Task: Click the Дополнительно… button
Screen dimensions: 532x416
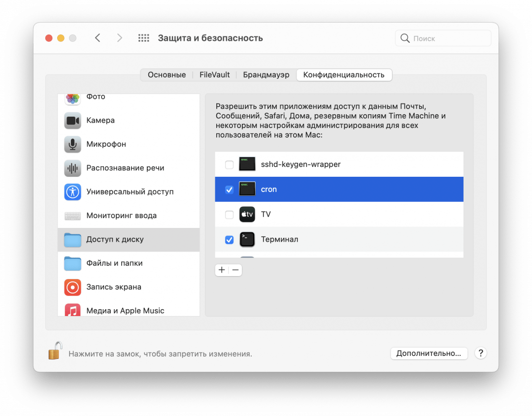Action: [429, 353]
